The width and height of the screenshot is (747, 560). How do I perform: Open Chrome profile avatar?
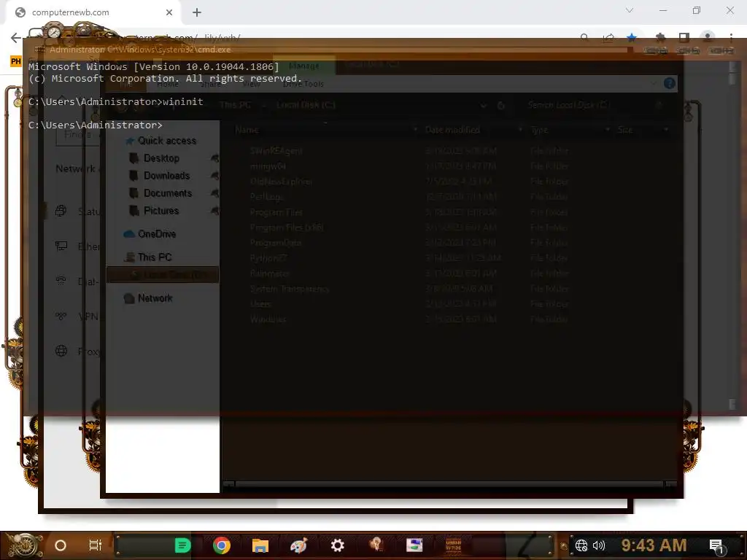coord(708,37)
